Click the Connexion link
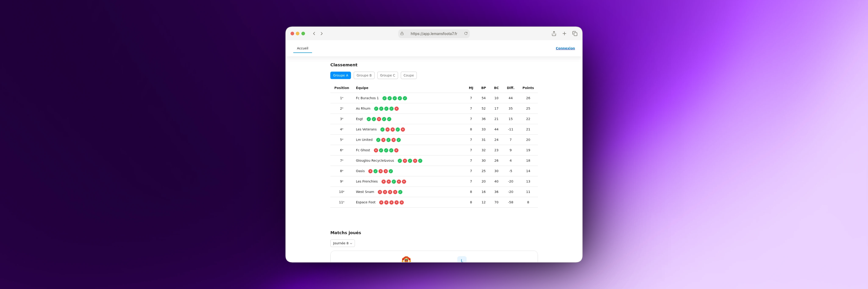This screenshot has width=868, height=289. click(x=565, y=48)
